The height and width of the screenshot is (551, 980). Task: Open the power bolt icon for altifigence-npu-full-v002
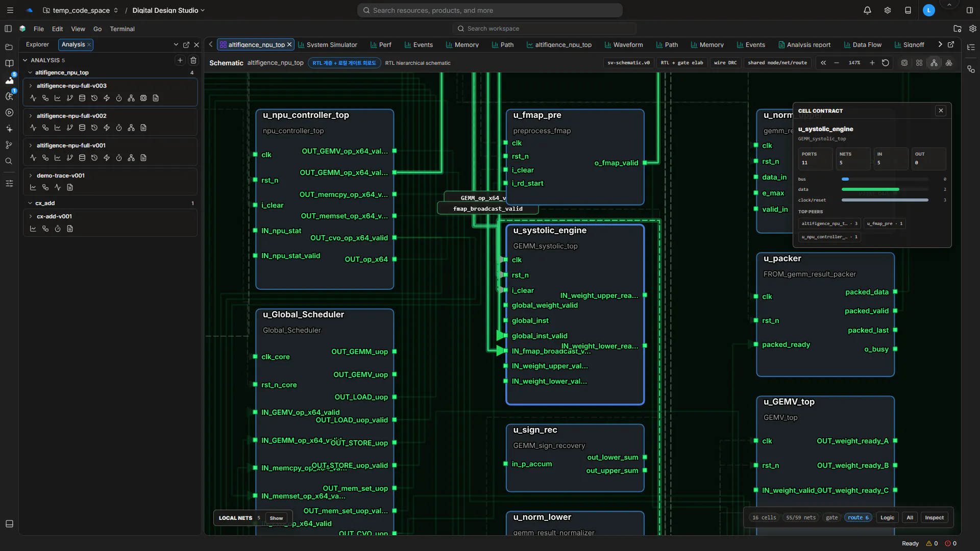107,128
